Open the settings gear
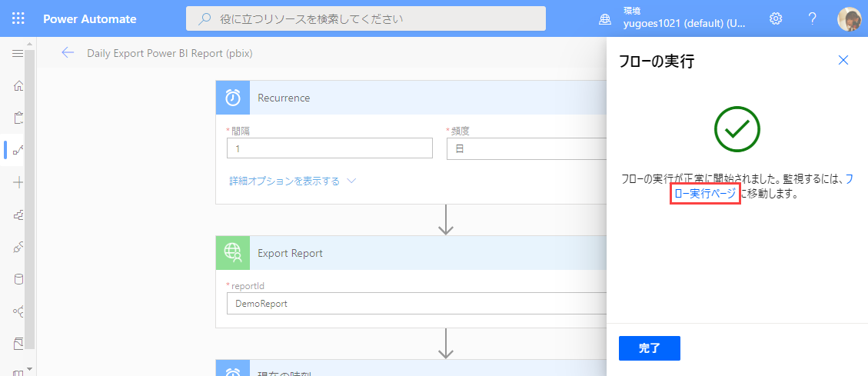This screenshot has width=868, height=376. (x=776, y=18)
